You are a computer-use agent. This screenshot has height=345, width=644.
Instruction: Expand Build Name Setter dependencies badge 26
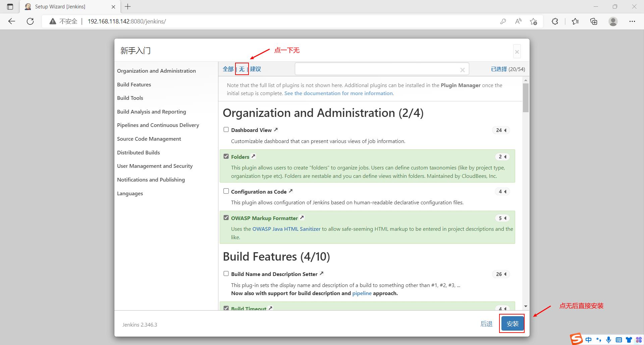501,274
